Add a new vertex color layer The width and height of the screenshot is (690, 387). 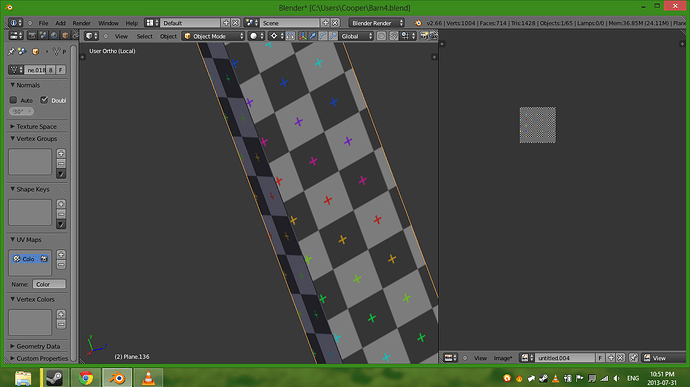point(61,314)
